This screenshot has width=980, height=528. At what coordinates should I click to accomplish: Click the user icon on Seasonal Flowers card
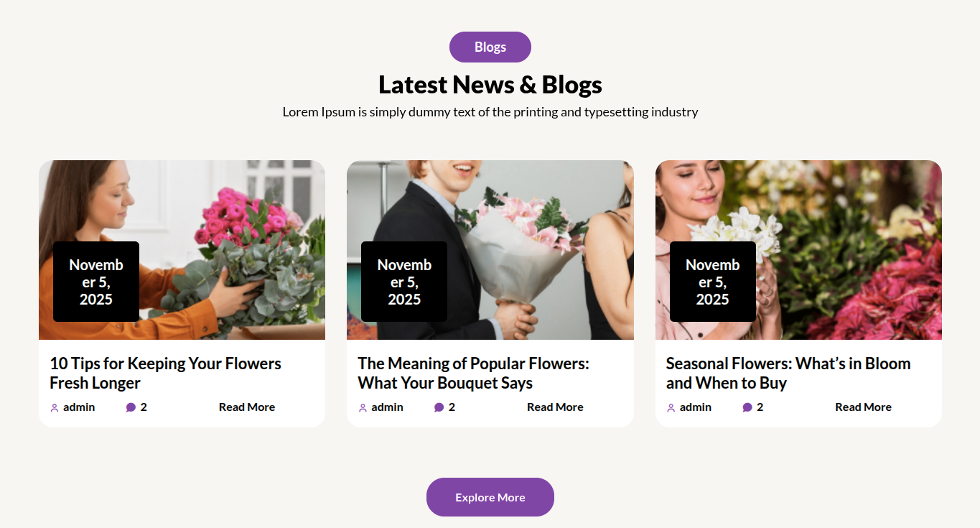[671, 408]
